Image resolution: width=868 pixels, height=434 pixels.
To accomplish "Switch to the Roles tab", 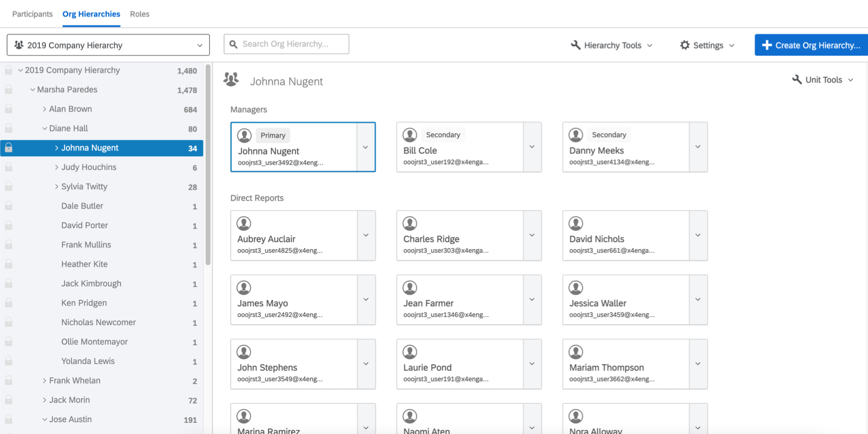I will click(x=139, y=14).
